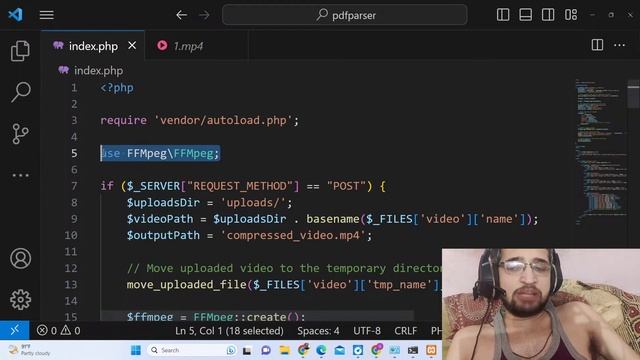Open the Source Control view
The width and height of the screenshot is (640, 360).
pyautogui.click(x=20, y=133)
